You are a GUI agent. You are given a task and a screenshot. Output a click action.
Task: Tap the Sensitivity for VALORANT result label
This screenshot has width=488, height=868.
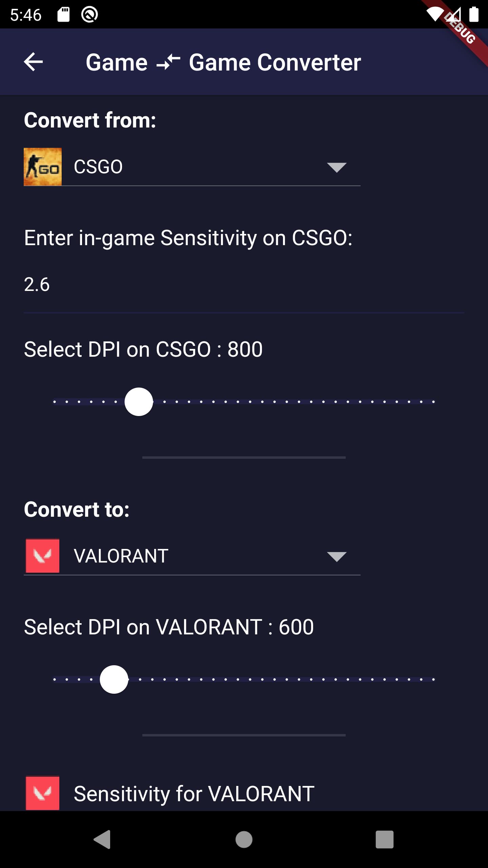pos(194,794)
